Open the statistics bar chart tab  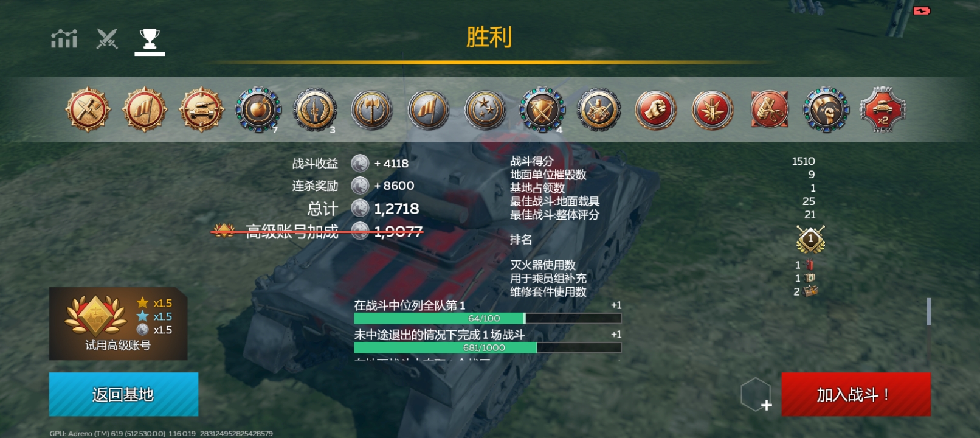[64, 39]
